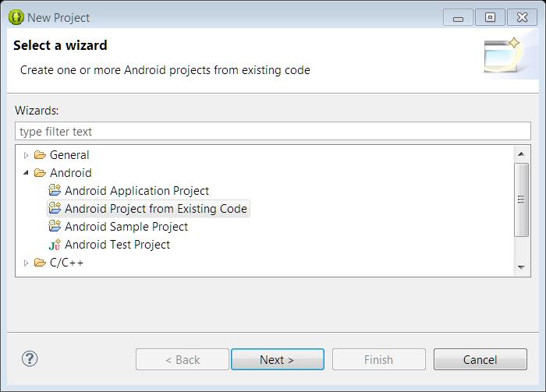Viewport: 546px width, 392px height.
Task: Click the wizard list scroll down arrow
Action: pyautogui.click(x=521, y=267)
